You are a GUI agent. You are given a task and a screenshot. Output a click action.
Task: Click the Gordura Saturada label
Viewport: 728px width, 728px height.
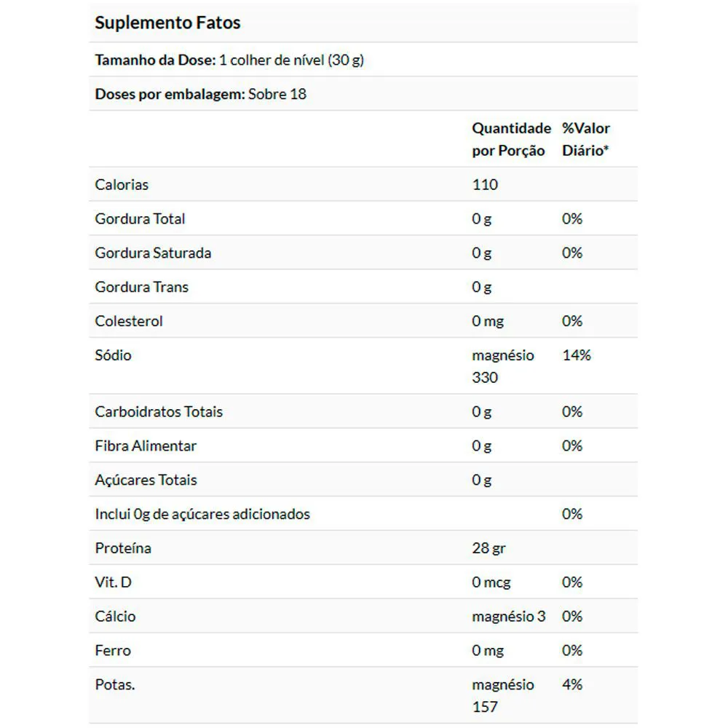(153, 253)
